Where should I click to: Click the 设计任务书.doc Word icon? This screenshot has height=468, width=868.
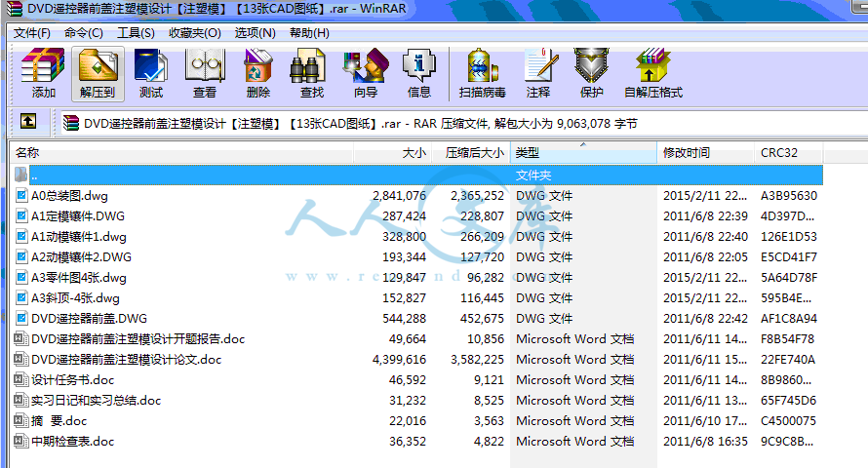click(21, 379)
